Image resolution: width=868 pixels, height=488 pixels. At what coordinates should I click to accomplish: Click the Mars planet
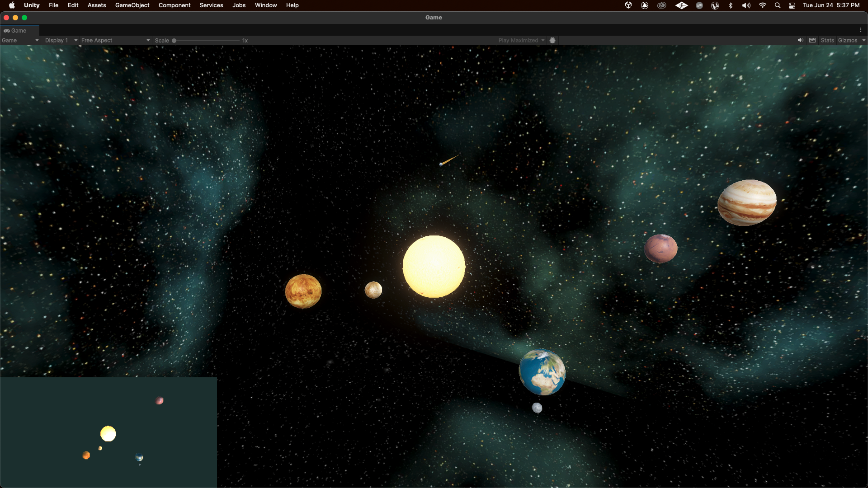click(661, 249)
